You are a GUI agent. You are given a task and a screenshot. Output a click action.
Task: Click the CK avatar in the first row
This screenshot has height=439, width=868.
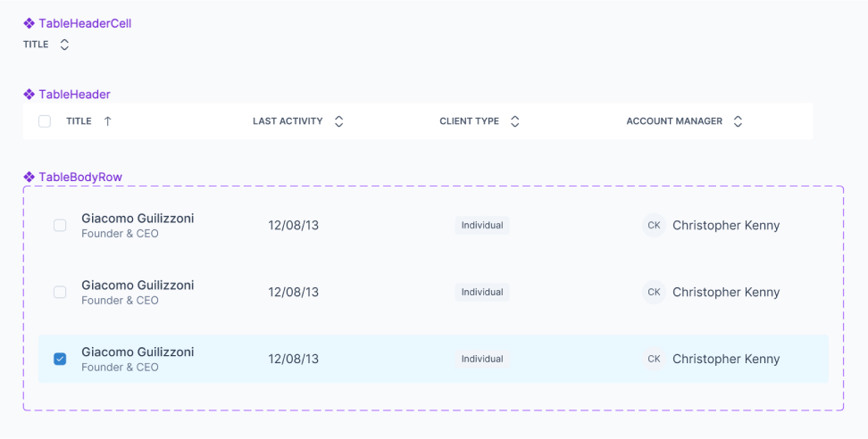pyautogui.click(x=654, y=226)
